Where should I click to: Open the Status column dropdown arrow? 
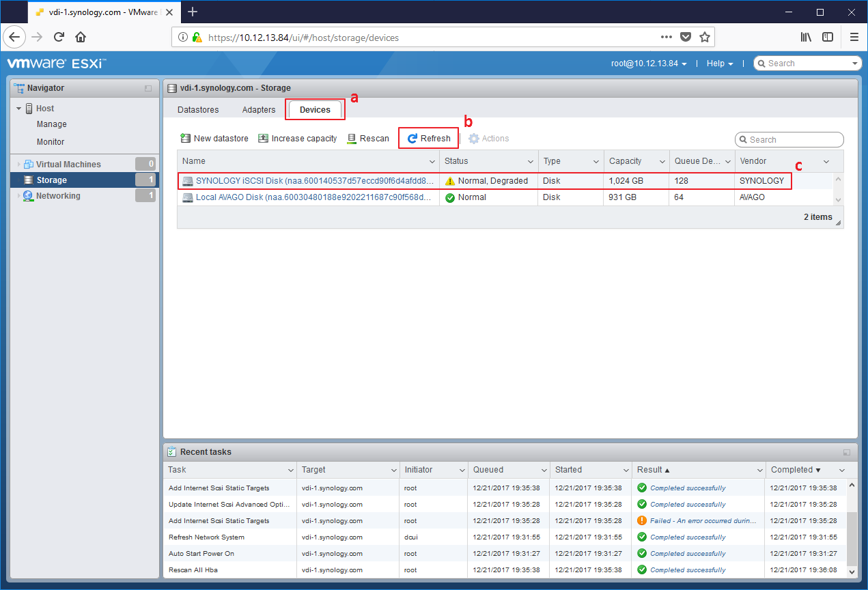point(531,162)
